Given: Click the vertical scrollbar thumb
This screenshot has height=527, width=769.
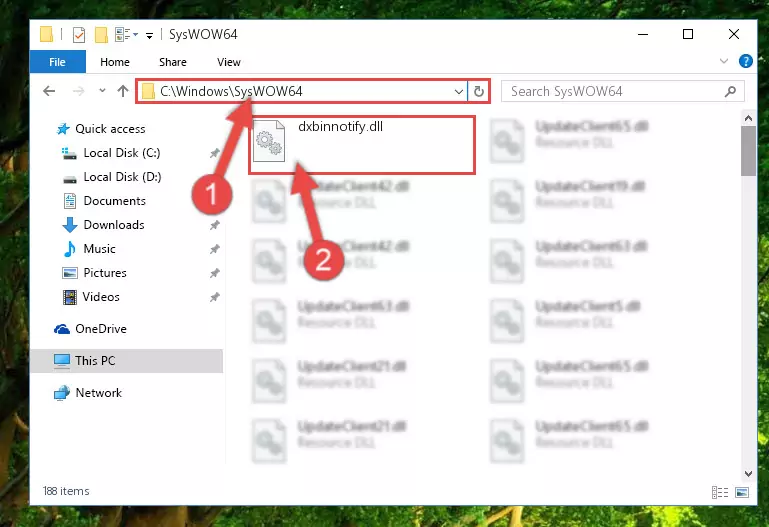Looking at the screenshot, I should (748, 151).
